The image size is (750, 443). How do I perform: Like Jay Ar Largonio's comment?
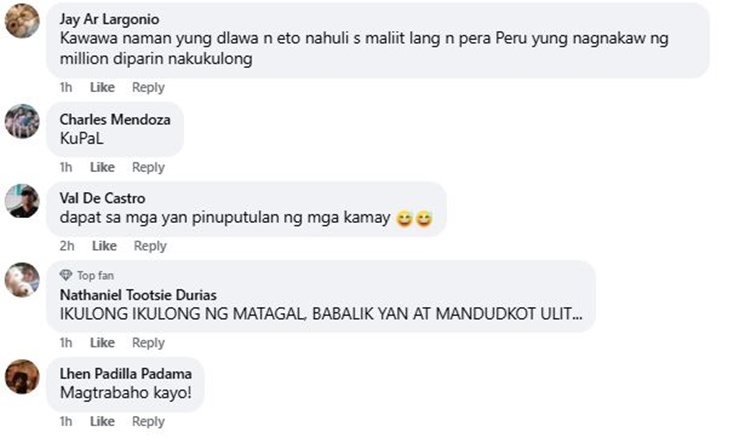coord(102,87)
